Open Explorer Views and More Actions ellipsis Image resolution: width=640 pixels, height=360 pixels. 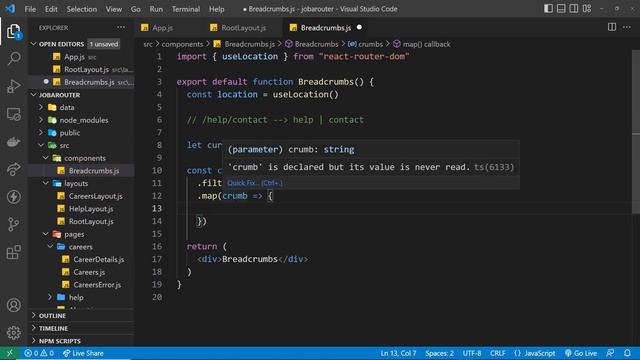pyautogui.click(x=121, y=27)
